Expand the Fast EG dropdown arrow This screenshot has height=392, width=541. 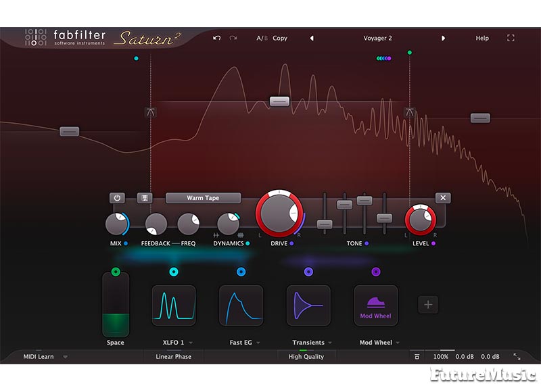click(x=258, y=343)
